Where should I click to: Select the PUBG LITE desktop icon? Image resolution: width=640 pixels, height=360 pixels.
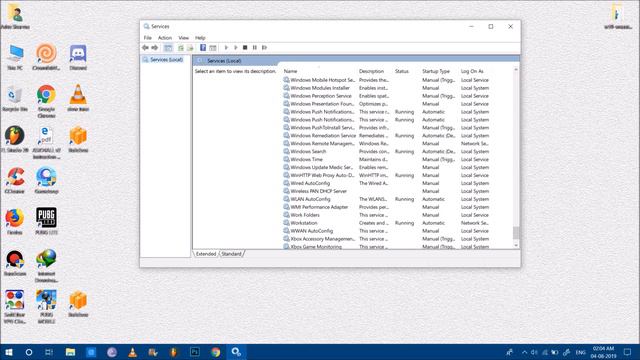pos(46,221)
